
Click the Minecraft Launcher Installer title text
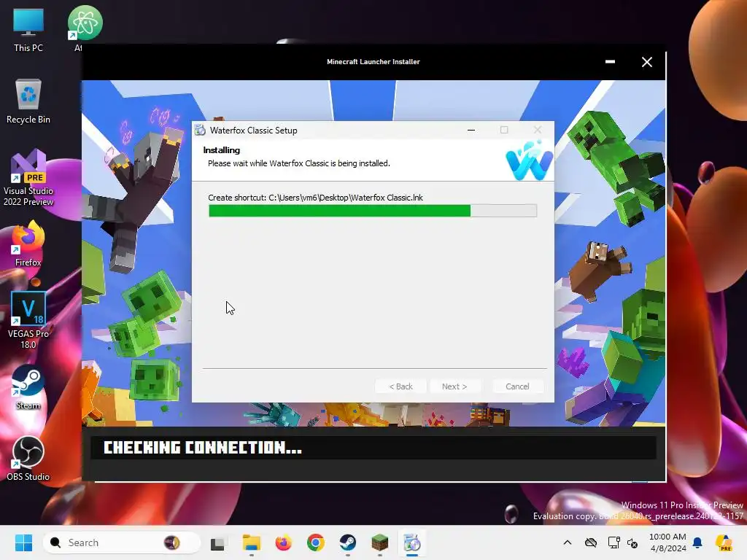pos(373,62)
